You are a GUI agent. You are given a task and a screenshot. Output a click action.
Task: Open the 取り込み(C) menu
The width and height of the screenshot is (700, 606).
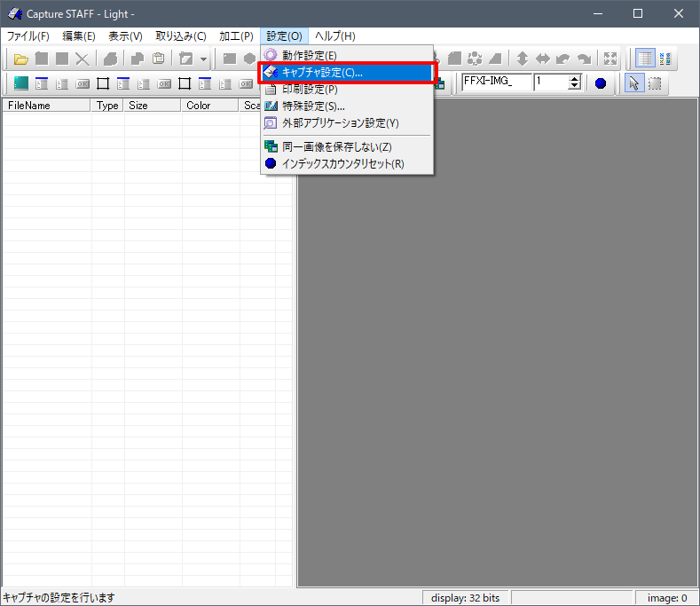coord(181,36)
